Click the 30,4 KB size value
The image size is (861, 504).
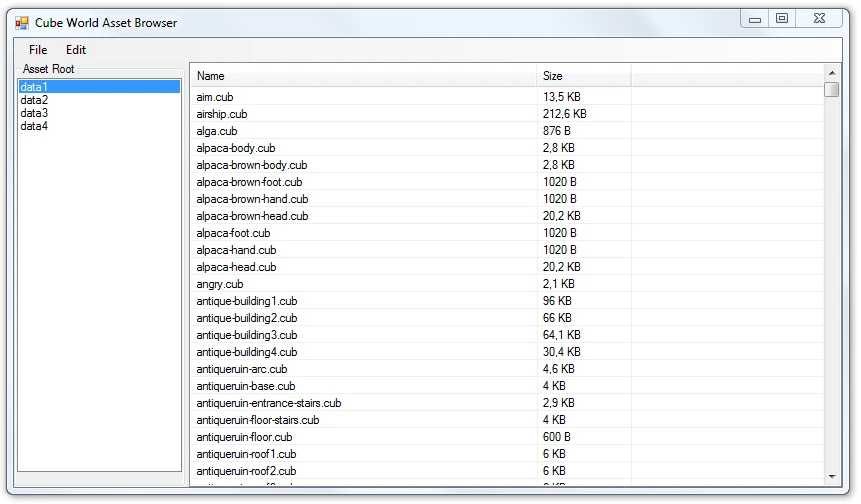tap(562, 352)
